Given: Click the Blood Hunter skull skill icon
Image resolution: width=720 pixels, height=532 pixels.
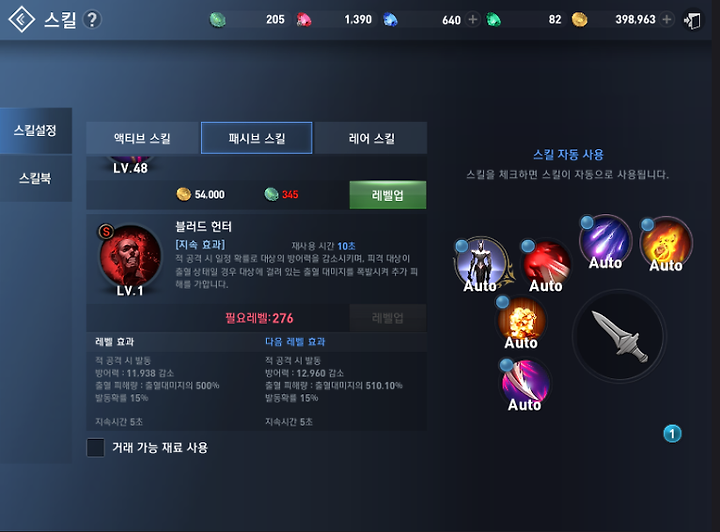Looking at the screenshot, I should coord(130,256).
